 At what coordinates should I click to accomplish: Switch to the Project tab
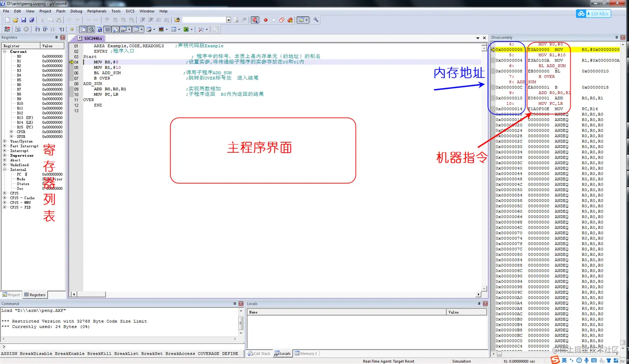tap(11, 295)
